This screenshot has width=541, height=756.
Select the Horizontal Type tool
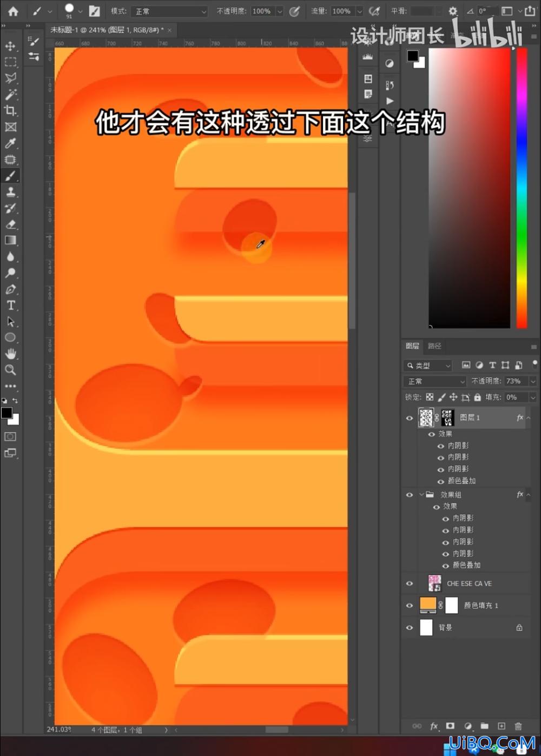(x=10, y=306)
